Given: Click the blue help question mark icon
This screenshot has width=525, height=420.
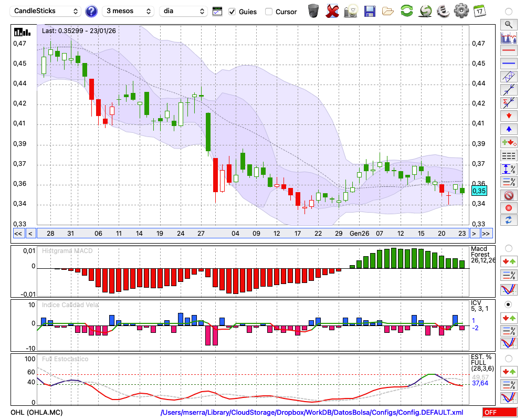Looking at the screenshot, I should click(91, 11).
